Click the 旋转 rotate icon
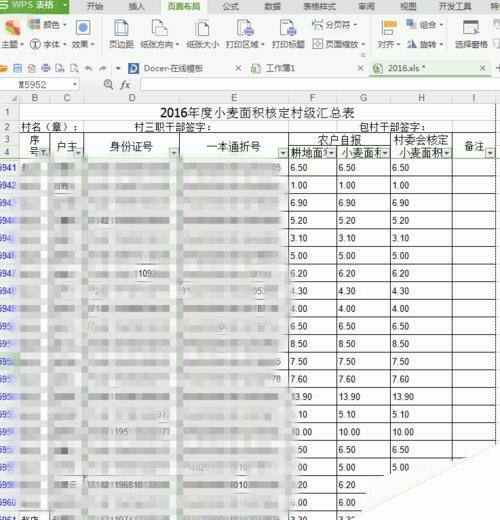The height and width of the screenshot is (520, 500). pyautogui.click(x=411, y=44)
